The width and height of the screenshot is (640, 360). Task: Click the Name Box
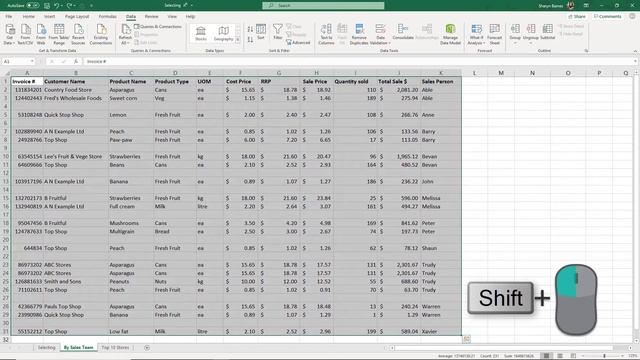pyautogui.click(x=18, y=61)
